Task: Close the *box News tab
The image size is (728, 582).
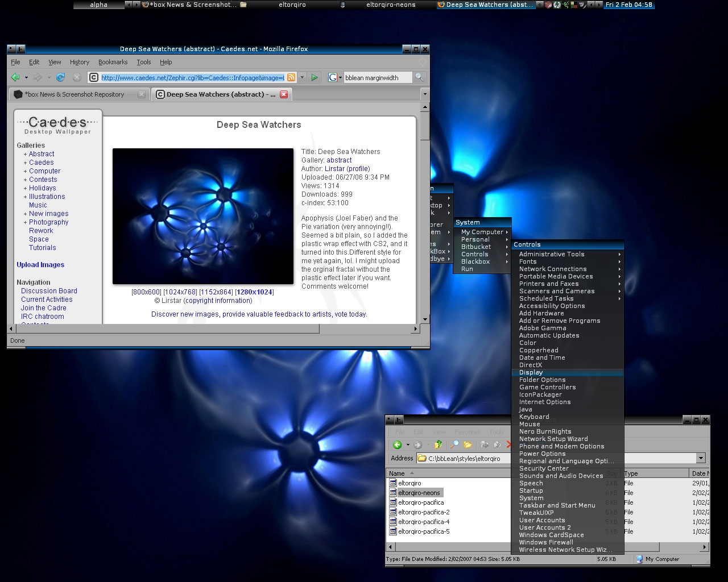Action: (x=142, y=94)
